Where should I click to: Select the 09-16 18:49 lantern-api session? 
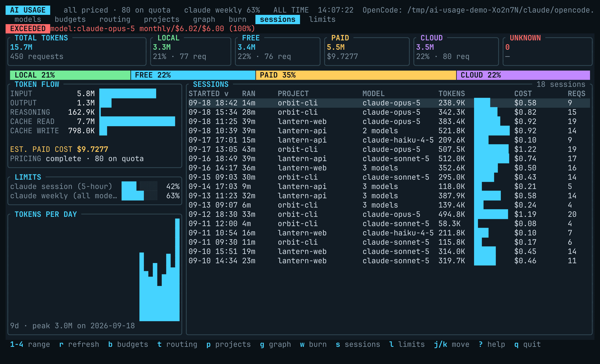389,159
